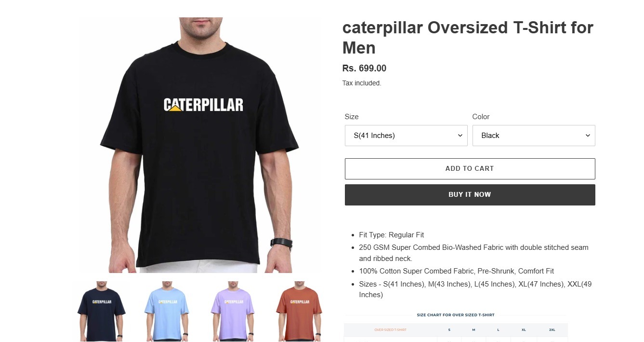The height and width of the screenshot is (342, 644).
Task: Click the Color label above dropdown
Action: point(481,117)
